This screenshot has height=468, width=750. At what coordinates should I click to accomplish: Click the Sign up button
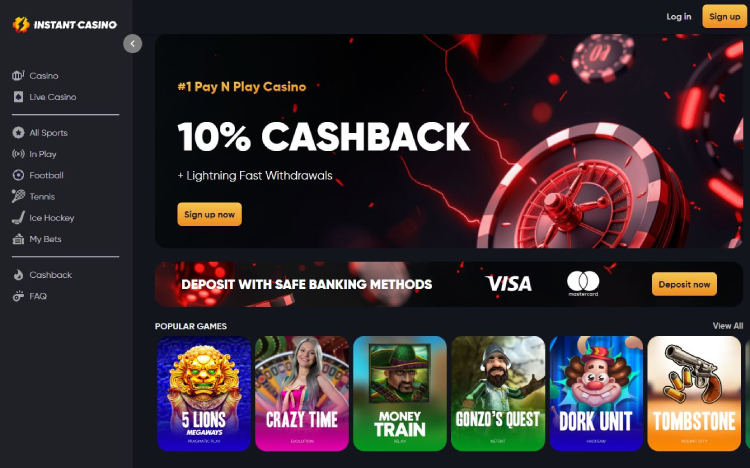pyautogui.click(x=724, y=16)
